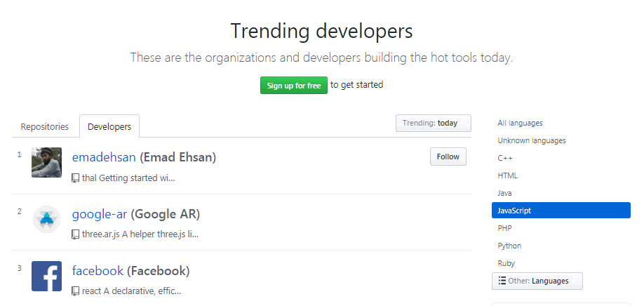This screenshot has height=306, width=644.
Task: Open the google-ar profile link
Action: coord(99,214)
